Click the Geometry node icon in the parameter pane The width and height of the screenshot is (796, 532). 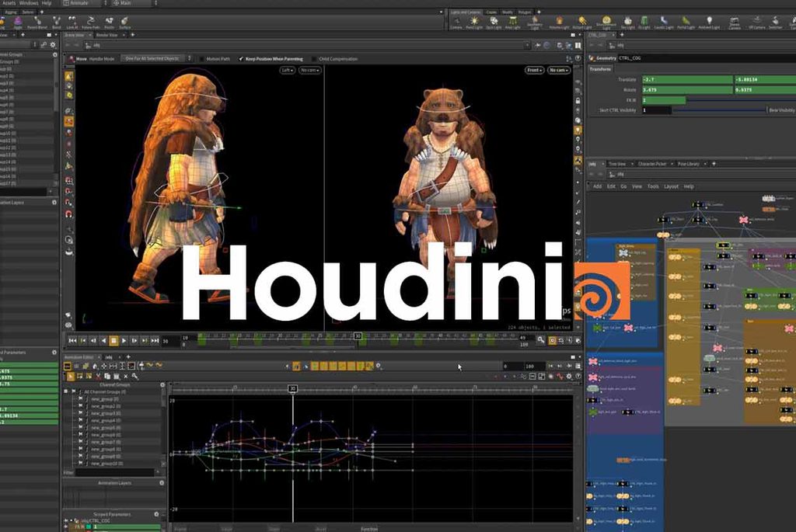tap(592, 58)
